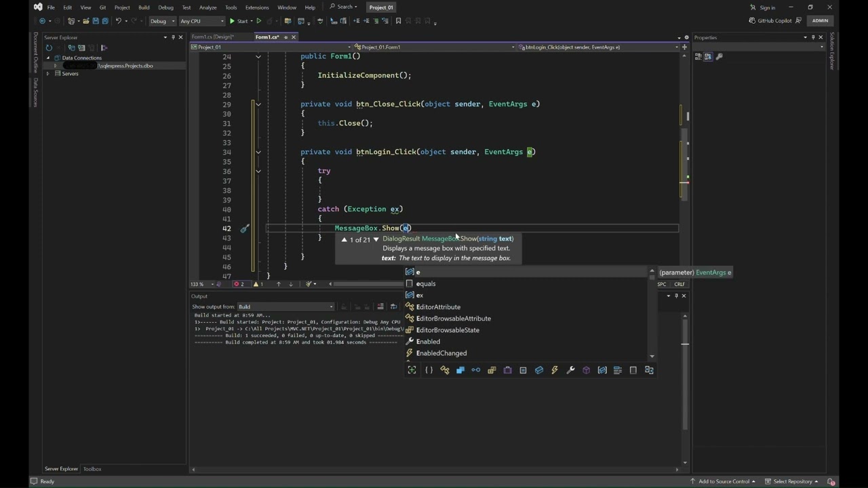Click the Search box in title bar
Image resolution: width=868 pixels, height=488 pixels.
coord(344,7)
